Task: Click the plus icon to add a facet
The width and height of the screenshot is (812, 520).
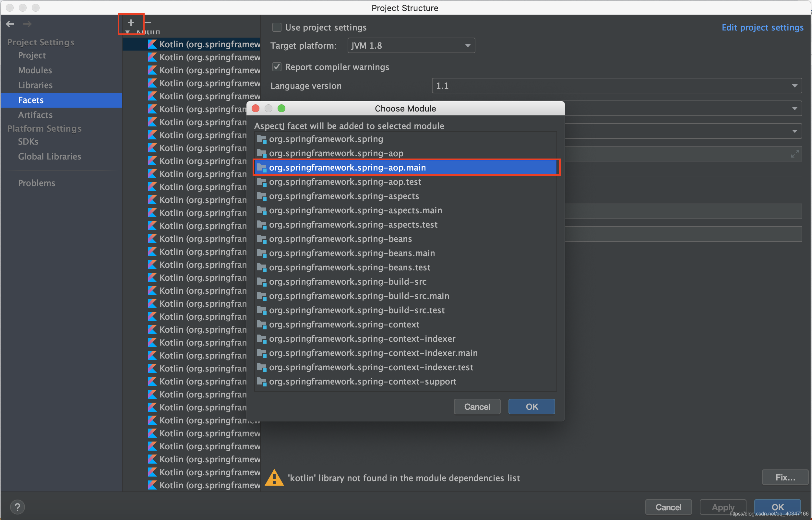Action: point(131,23)
